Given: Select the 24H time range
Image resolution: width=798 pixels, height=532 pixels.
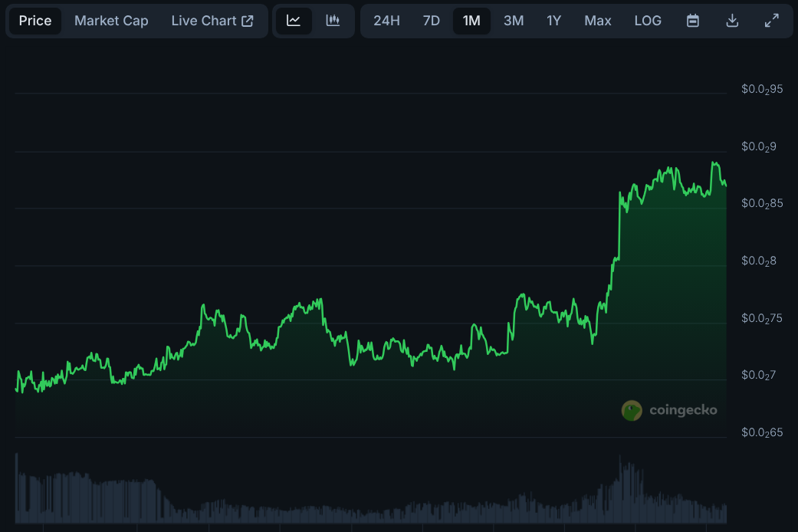Looking at the screenshot, I should [386, 21].
